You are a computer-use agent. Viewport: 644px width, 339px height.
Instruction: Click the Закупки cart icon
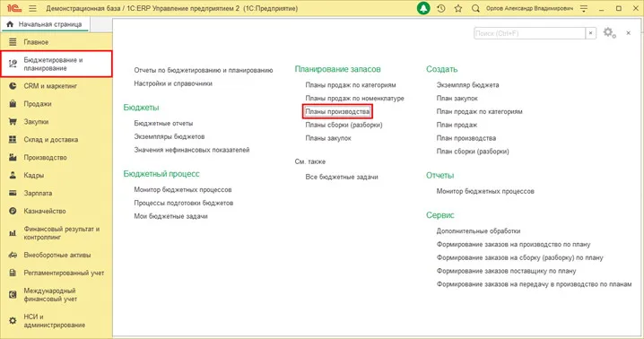[13, 122]
